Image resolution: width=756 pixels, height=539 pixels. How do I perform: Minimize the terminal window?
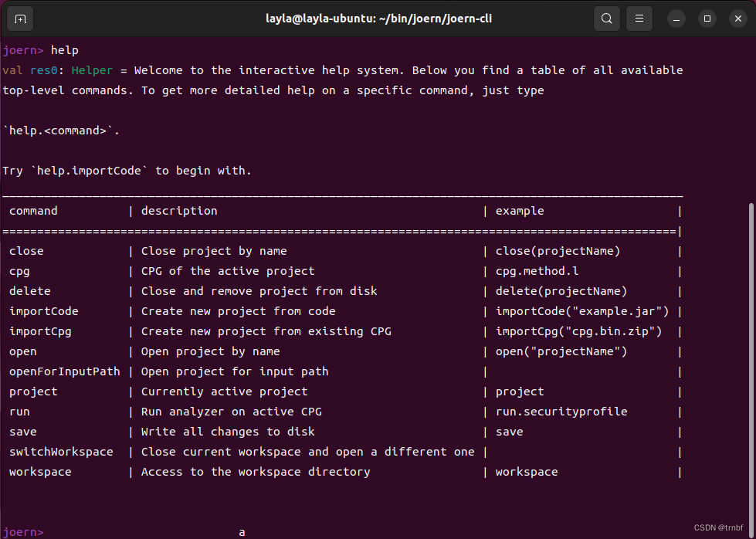pos(676,19)
